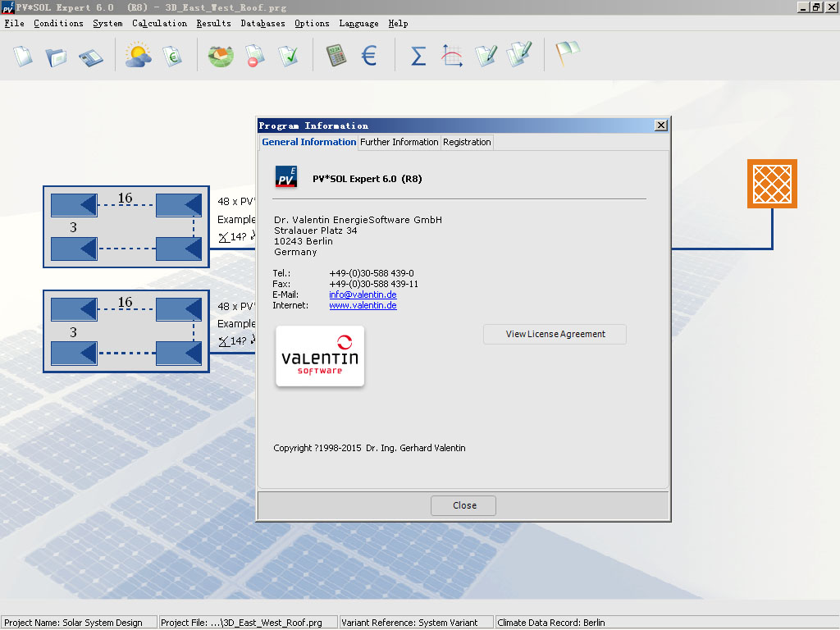Click the Valentin Software logo

pos(320,356)
